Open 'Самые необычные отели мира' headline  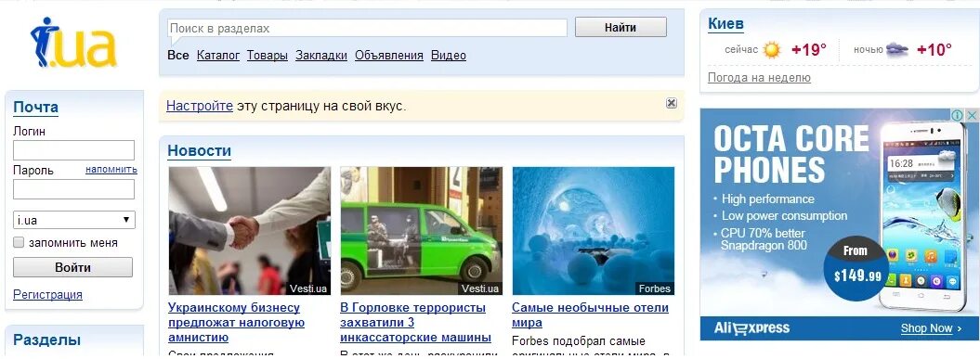tap(590, 315)
